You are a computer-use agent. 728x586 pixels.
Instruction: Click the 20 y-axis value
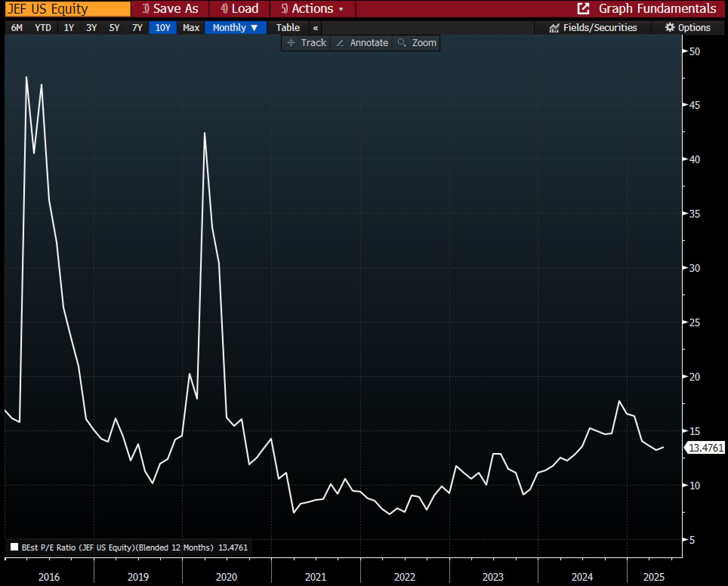click(x=695, y=377)
